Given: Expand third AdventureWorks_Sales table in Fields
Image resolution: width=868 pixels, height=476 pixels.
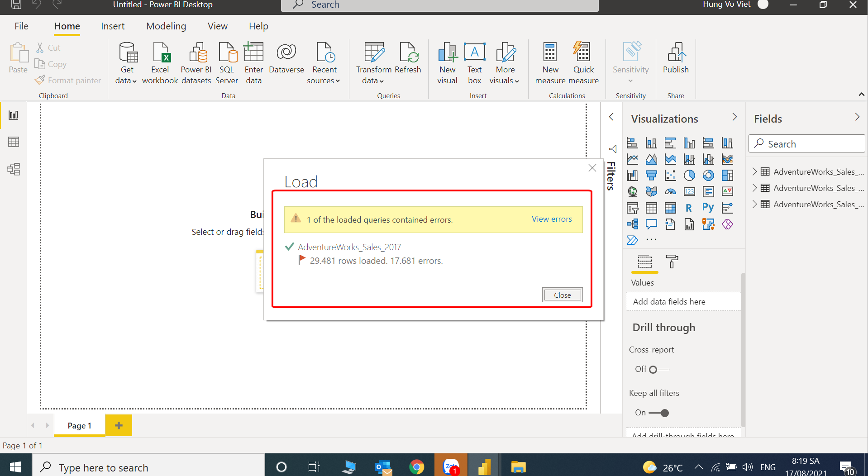Looking at the screenshot, I should coord(754,204).
